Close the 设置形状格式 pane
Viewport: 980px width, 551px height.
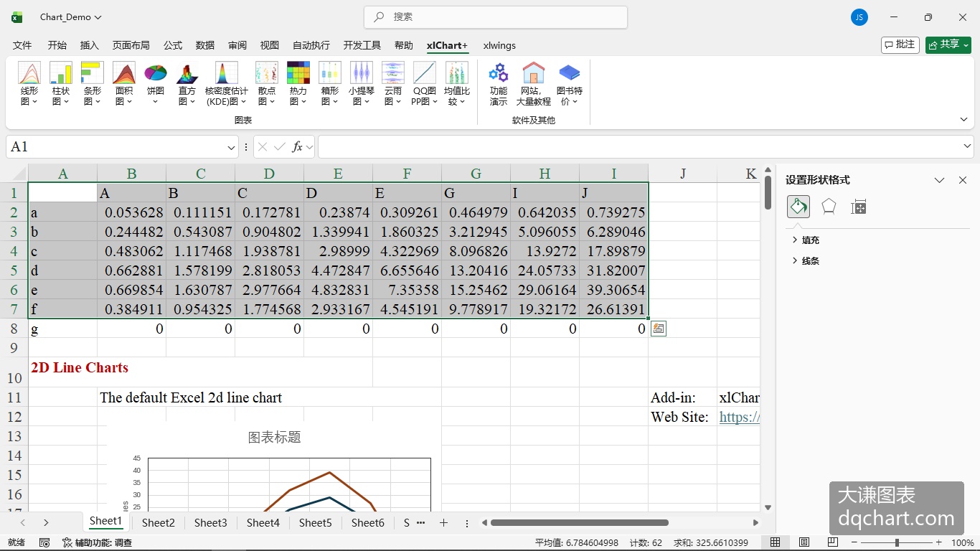[963, 180]
